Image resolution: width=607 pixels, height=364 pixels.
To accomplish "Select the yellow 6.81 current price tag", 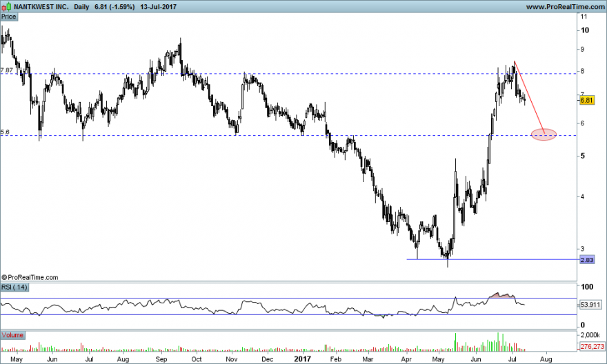I will 587,100.
